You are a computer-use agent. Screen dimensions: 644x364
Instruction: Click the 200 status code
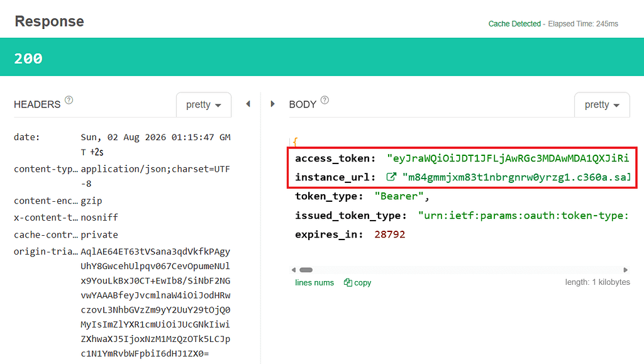pos(28,58)
